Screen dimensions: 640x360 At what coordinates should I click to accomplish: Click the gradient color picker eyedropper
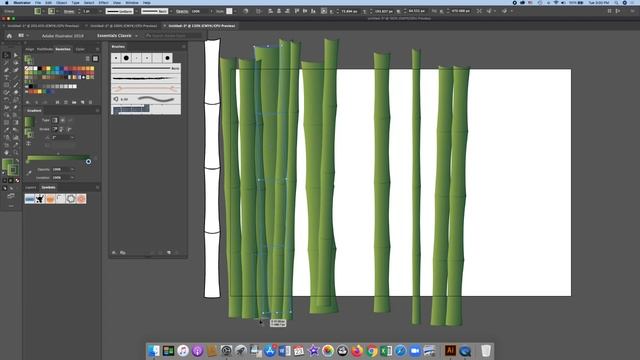(29, 173)
